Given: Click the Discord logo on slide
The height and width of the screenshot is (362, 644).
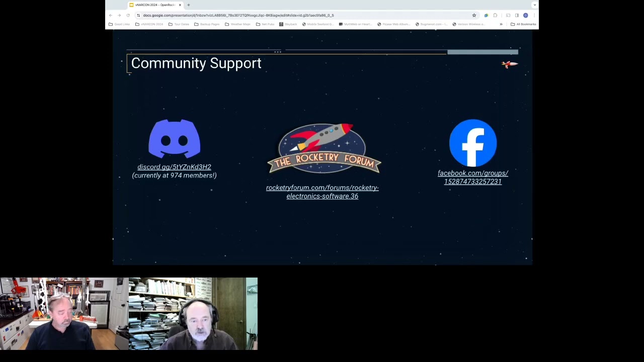Looking at the screenshot, I should point(174,138).
